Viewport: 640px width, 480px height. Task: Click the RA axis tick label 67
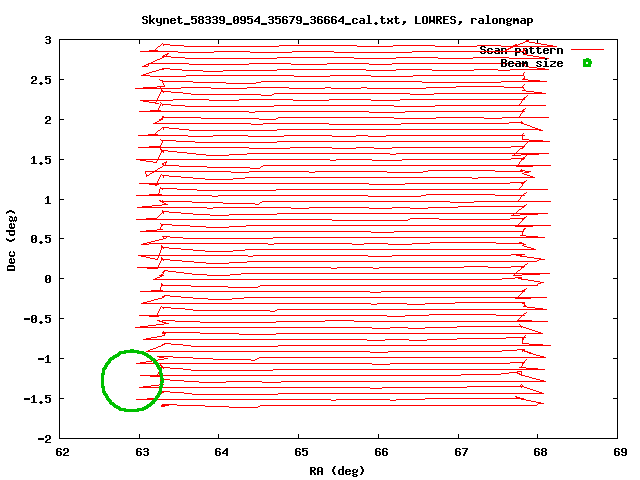461,452
